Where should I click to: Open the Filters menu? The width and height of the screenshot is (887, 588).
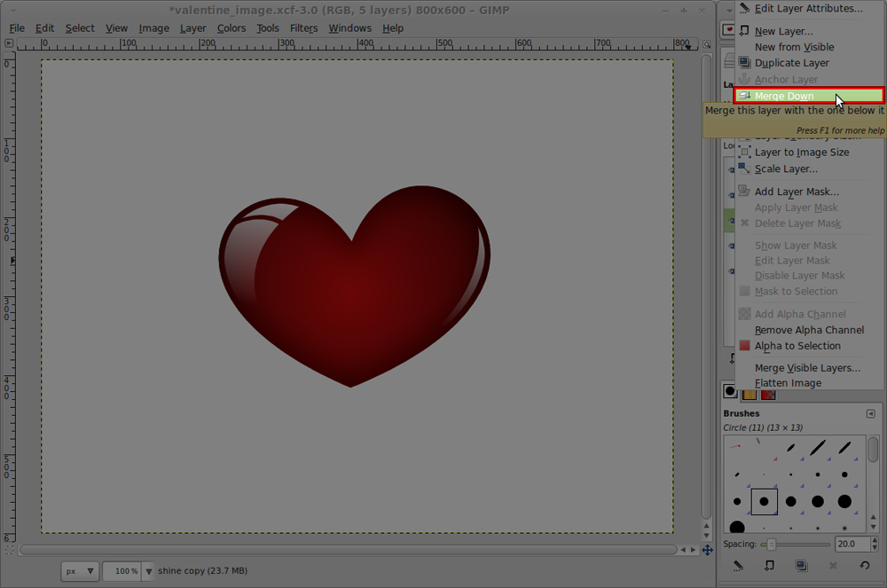click(x=303, y=27)
